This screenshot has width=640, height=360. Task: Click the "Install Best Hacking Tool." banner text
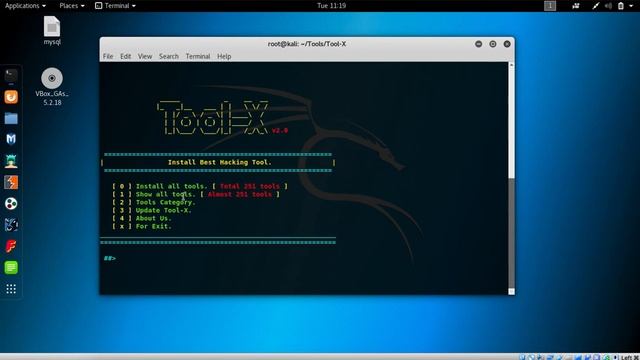[x=220, y=162]
